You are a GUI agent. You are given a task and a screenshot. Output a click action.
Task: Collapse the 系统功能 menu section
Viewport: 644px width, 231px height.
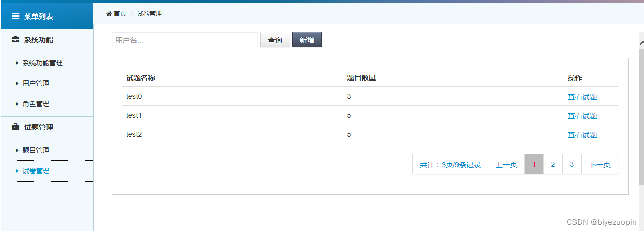(46, 40)
